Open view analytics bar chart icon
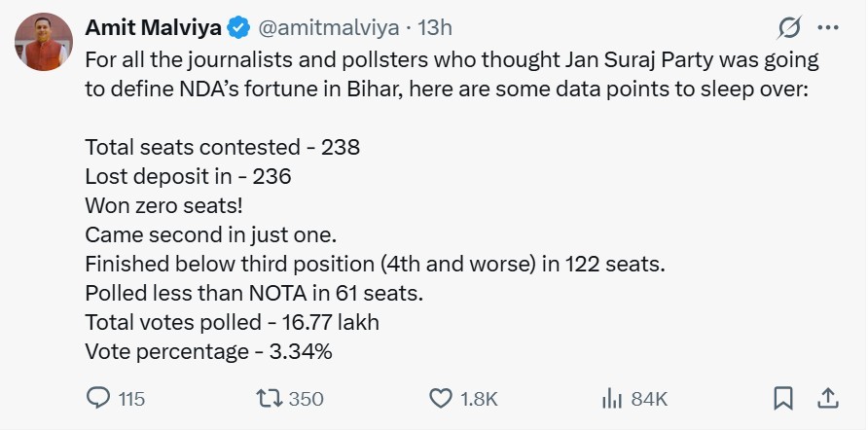The image size is (868, 430). (x=612, y=398)
